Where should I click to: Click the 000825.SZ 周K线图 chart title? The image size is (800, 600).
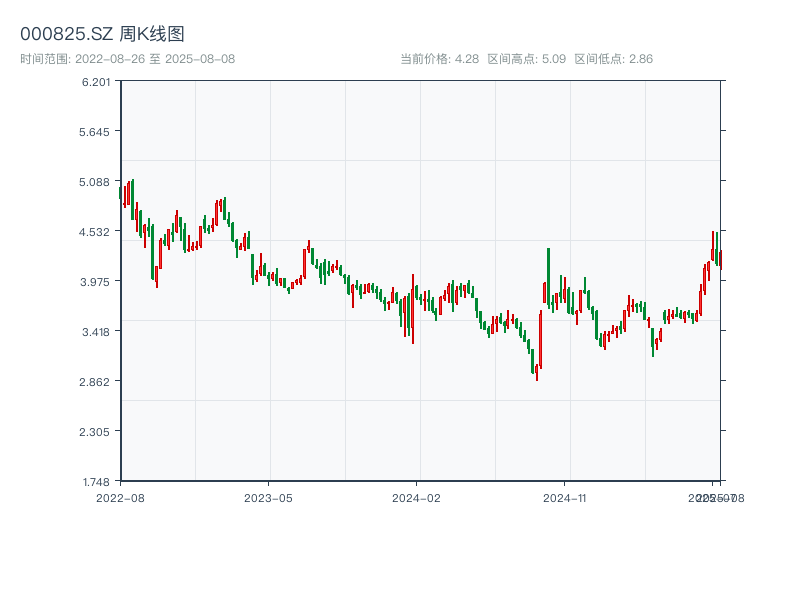[x=102, y=34]
